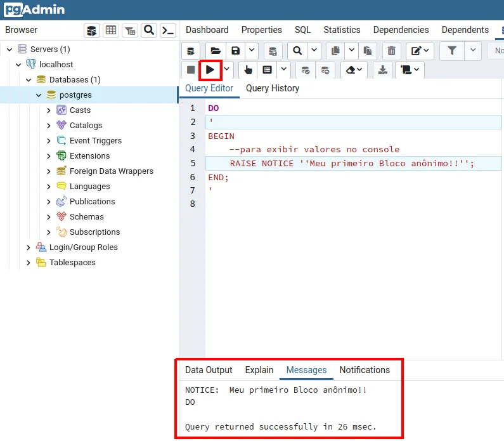Select Languages in the browser tree
Screen dimensions: 504x441
coord(89,187)
